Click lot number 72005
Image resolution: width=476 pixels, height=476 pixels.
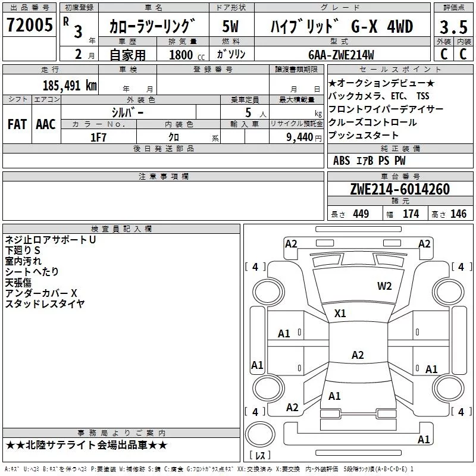[29, 25]
